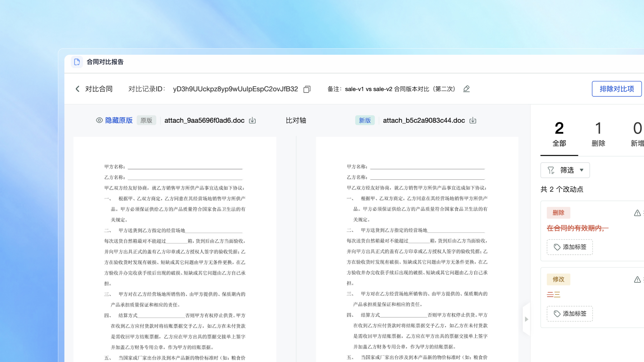The height and width of the screenshot is (362, 644).
Task: Switch to the 新增 tab showing 0
Action: point(637,134)
